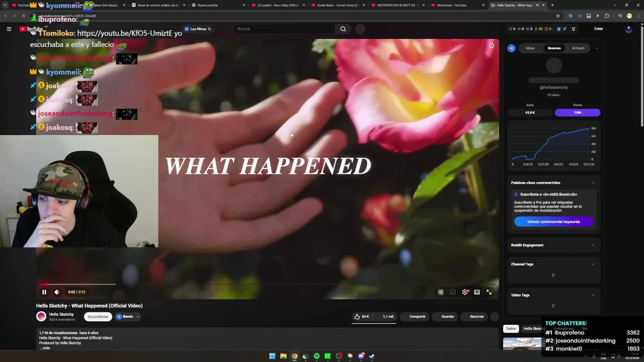The width and height of the screenshot is (644, 362).
Task: Focus the Buscar search field
Action: point(284,29)
